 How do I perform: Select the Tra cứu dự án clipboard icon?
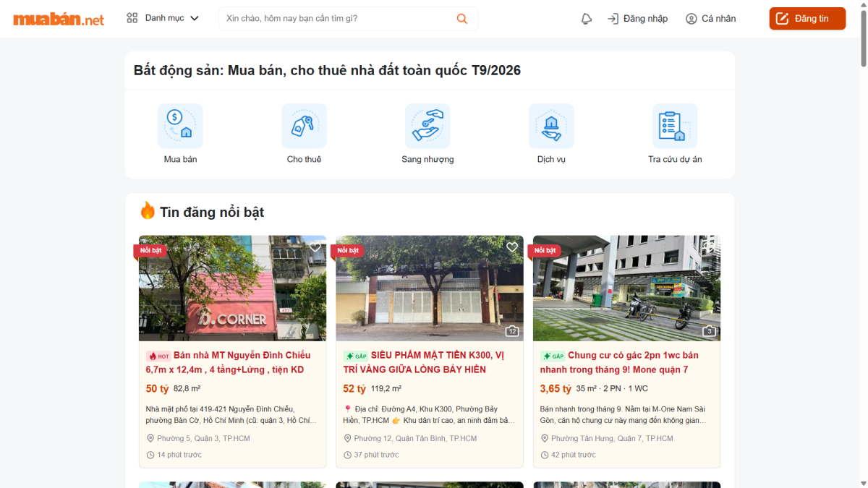(675, 126)
